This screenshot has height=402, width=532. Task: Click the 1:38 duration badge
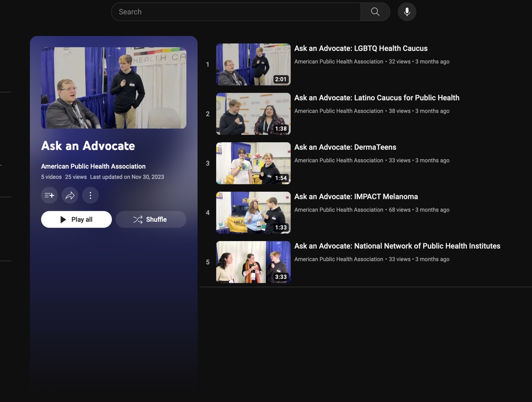click(280, 129)
